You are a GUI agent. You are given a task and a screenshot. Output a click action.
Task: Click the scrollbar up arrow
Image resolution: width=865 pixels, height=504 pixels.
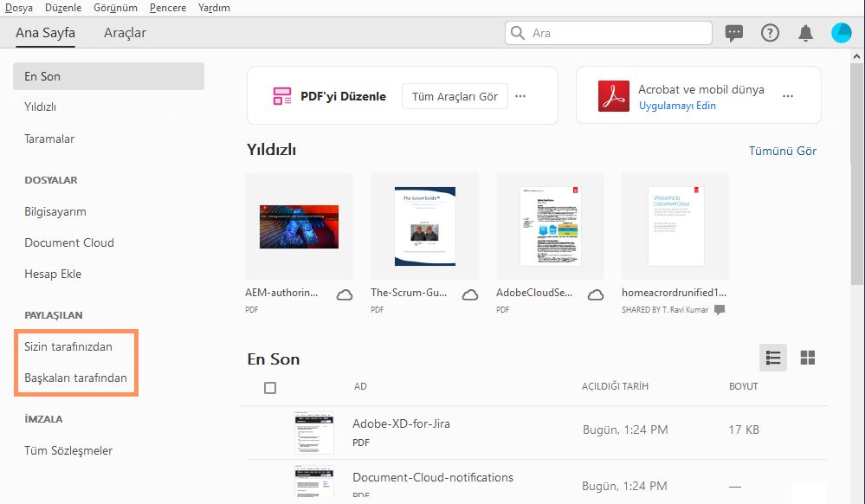[856, 55]
